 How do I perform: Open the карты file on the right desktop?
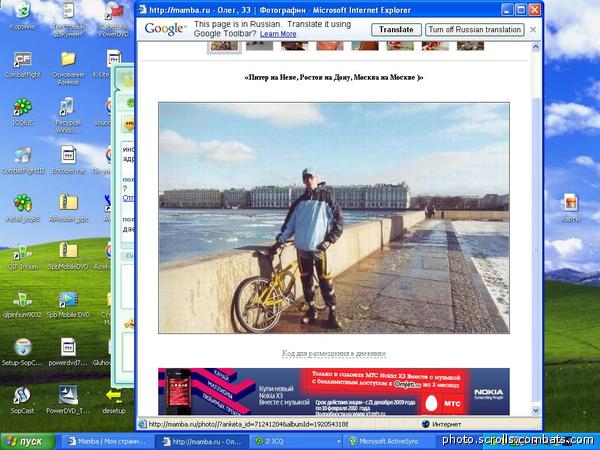click(x=571, y=208)
